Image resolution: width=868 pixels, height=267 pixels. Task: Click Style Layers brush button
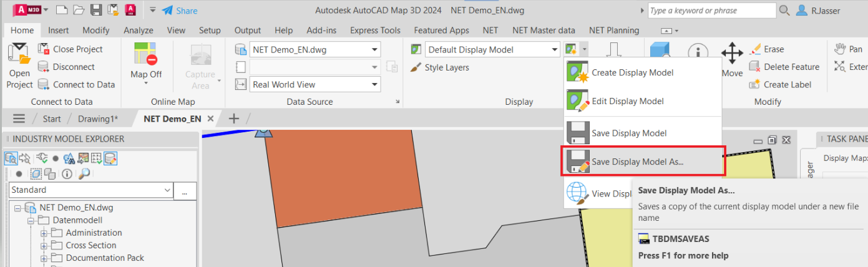440,67
